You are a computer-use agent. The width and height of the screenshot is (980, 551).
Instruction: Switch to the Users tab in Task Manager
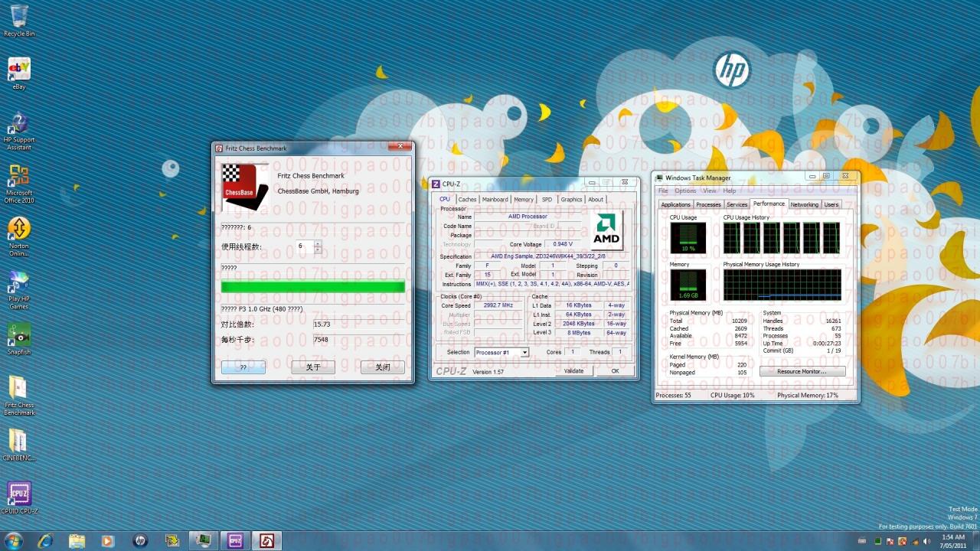tap(831, 204)
